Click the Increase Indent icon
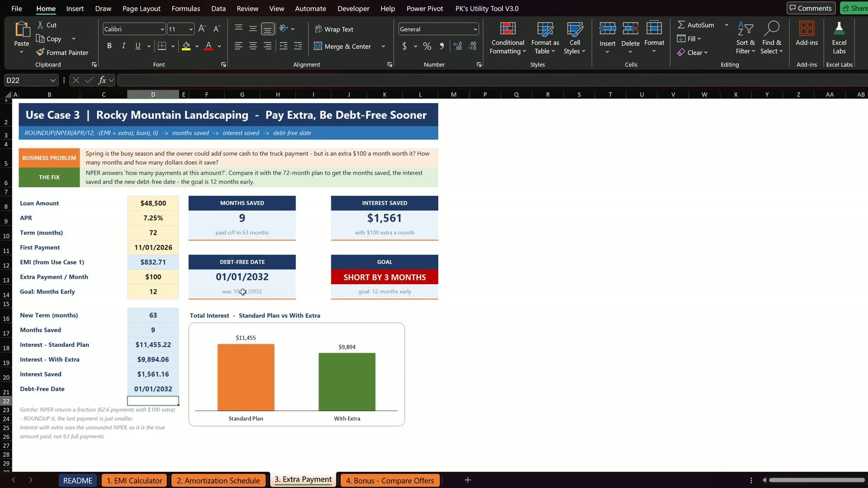This screenshot has width=868, height=488. (x=298, y=46)
